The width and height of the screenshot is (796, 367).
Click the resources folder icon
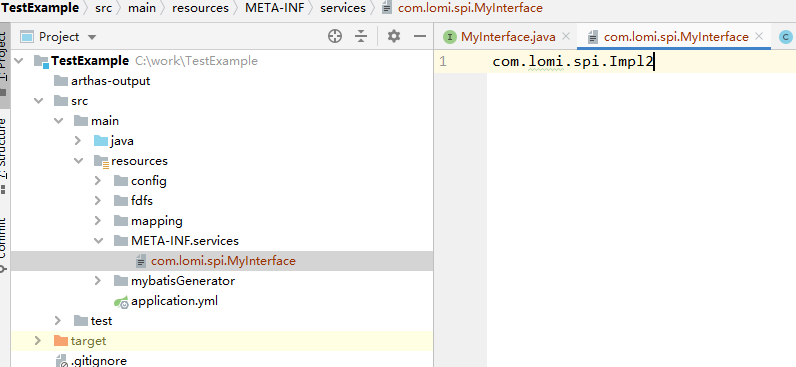point(102,161)
